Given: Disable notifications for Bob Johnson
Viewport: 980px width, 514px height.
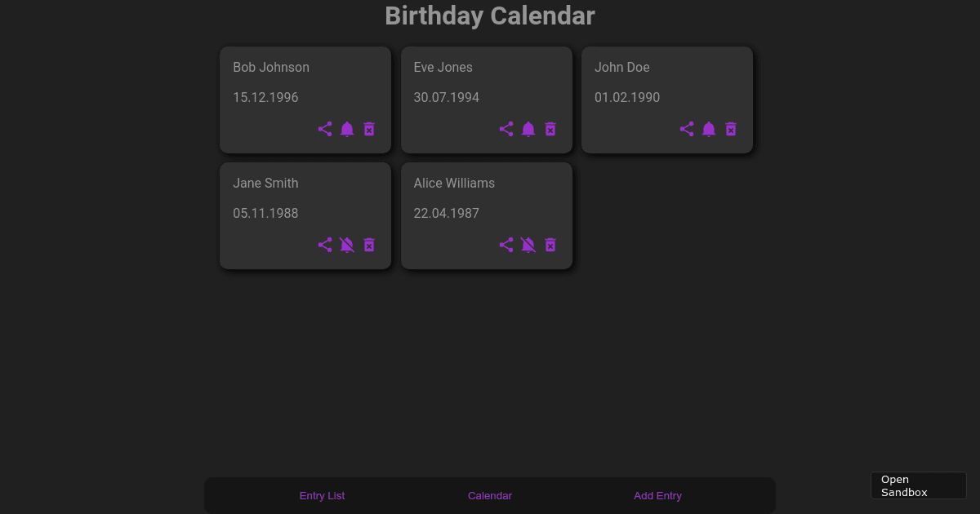Looking at the screenshot, I should click(347, 129).
